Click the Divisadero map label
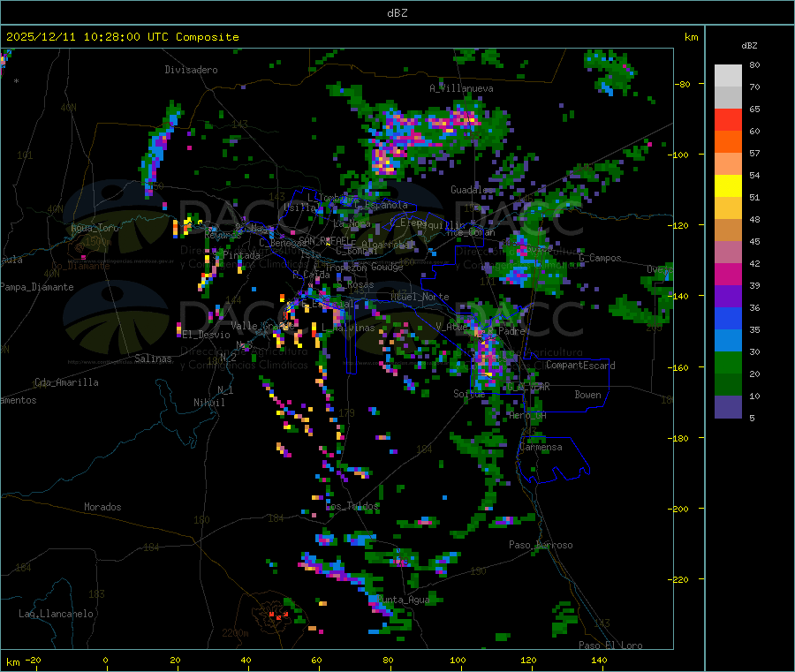This screenshot has width=795, height=672. point(191,70)
